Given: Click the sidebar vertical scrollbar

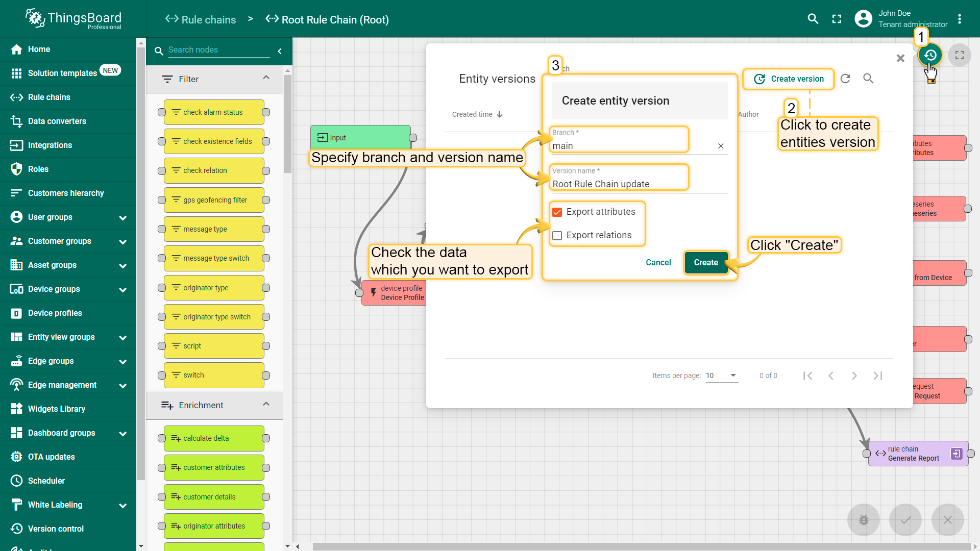Looking at the screenshot, I should pyautogui.click(x=141, y=263).
